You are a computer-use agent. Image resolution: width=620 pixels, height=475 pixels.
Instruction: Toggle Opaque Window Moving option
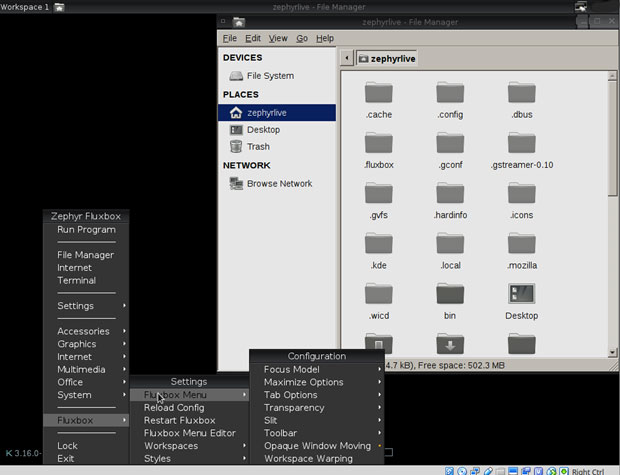pos(316,446)
